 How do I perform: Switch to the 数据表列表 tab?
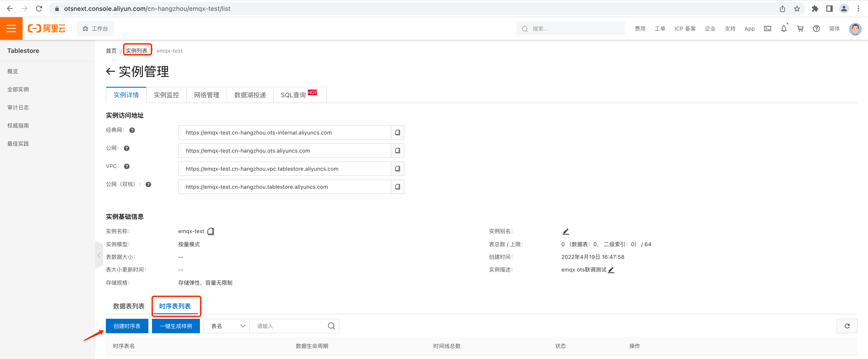[128, 306]
